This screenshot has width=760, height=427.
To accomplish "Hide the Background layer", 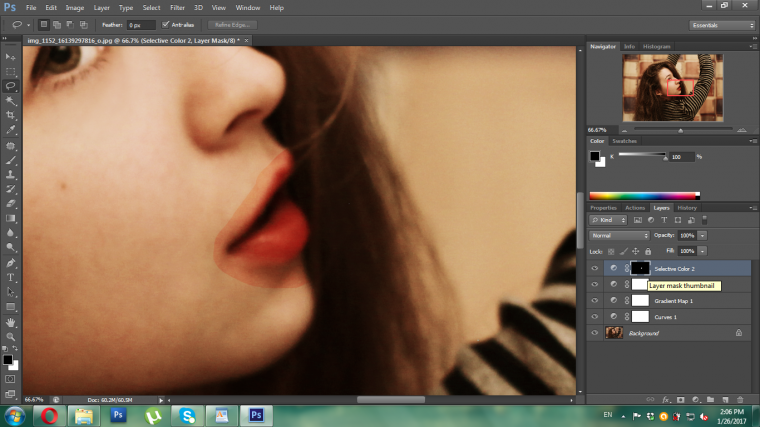I will [595, 333].
